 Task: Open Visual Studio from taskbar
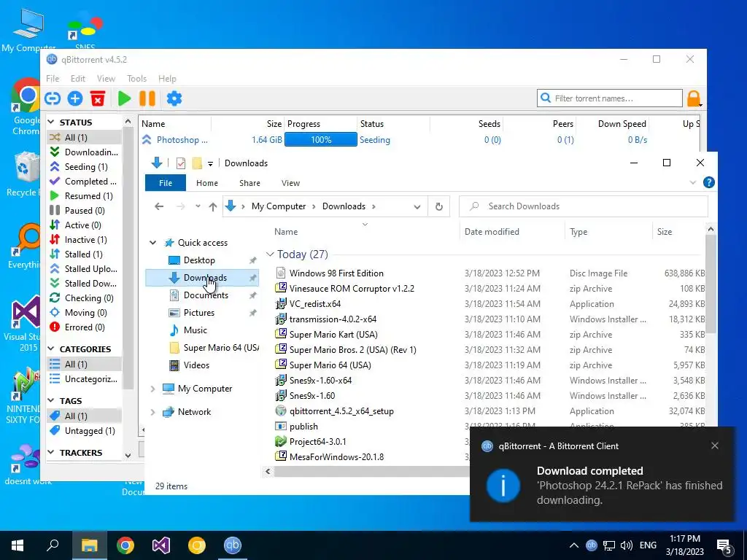(161, 545)
